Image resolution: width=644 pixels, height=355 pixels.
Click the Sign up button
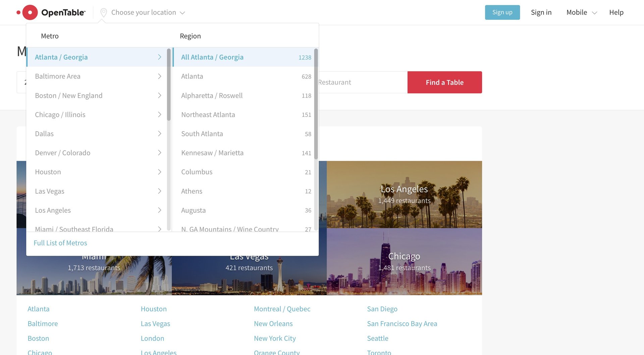(502, 12)
